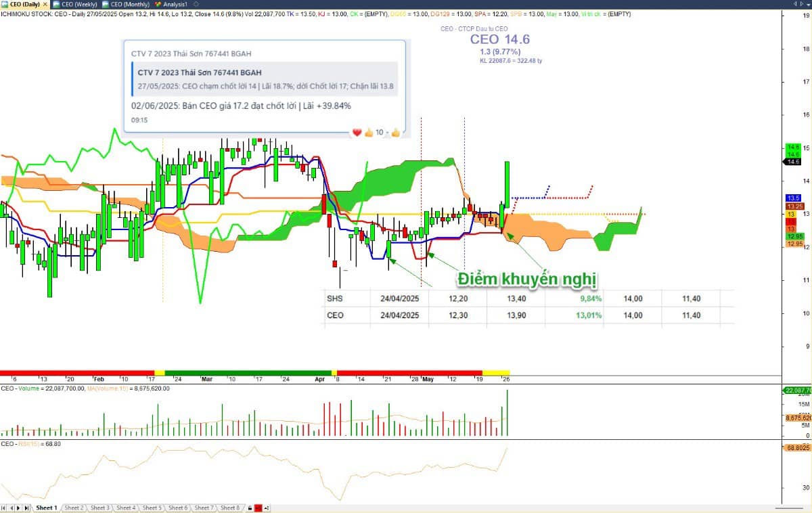
Task: Click the arrow icon after red link icon
Action: pos(267,508)
